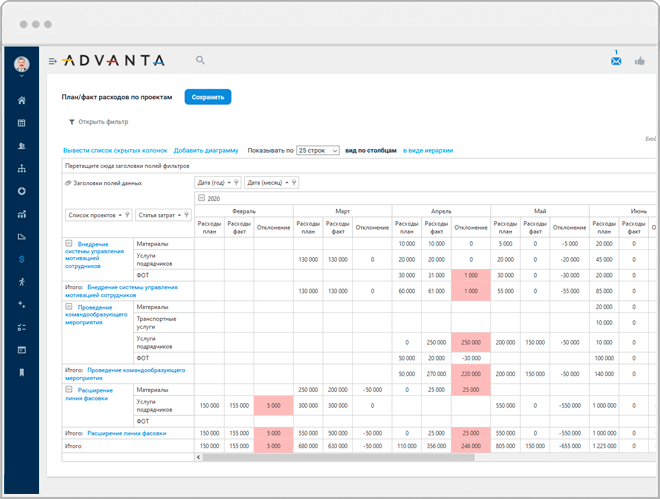This screenshot has width=660, height=499.
Task: Open the chart analytics icon in sidebar
Action: pos(21,214)
